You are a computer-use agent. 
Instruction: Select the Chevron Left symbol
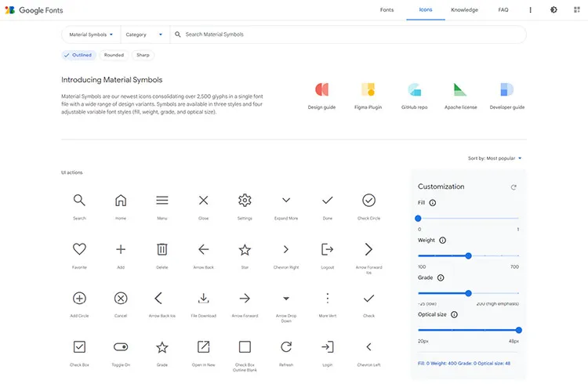[x=369, y=347]
